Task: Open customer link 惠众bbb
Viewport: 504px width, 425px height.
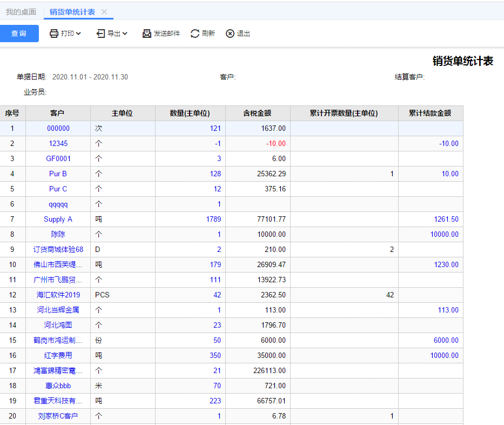Action: point(58,386)
